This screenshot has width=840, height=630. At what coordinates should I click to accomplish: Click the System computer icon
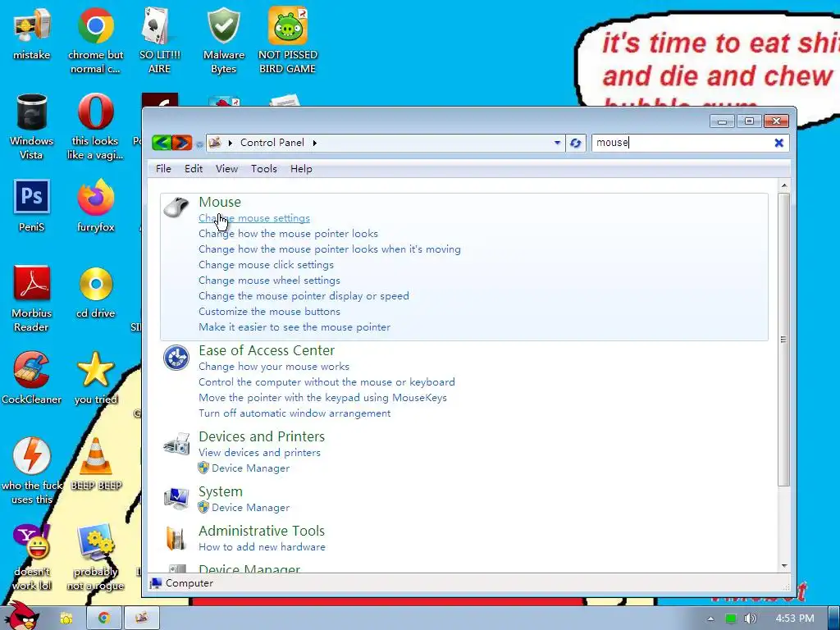point(176,498)
